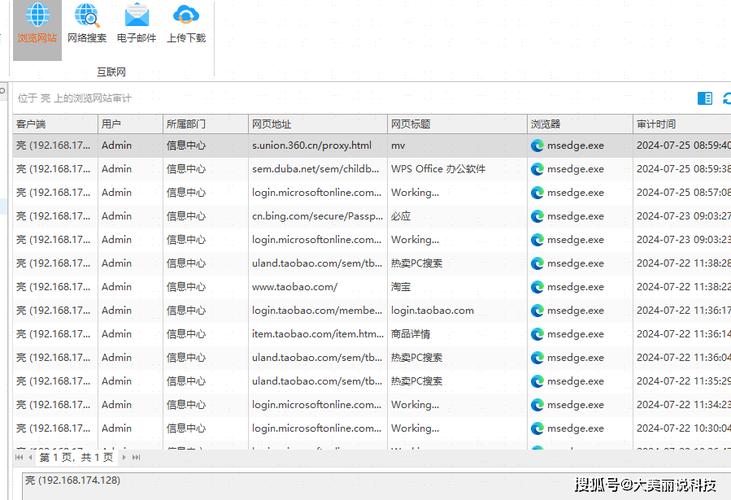The image size is (731, 500).
Task: Open the 浏览网站 (Browse Websites) audit
Action: [x=36, y=25]
